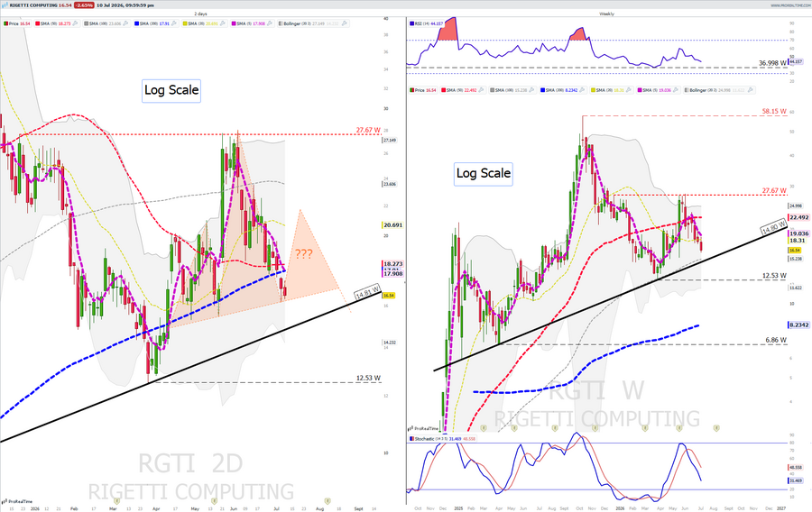Viewport: 812px width, 512px height.
Task: Select the RSI (14) indicator label
Action: point(421,23)
